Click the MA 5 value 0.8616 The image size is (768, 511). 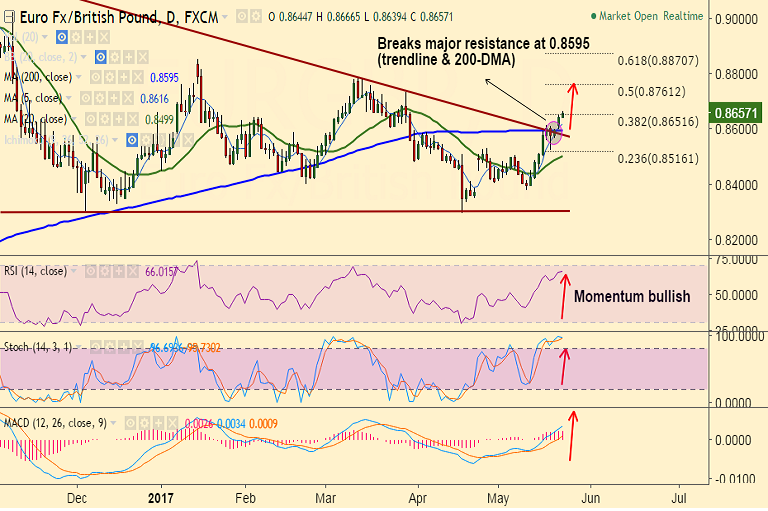pos(154,99)
